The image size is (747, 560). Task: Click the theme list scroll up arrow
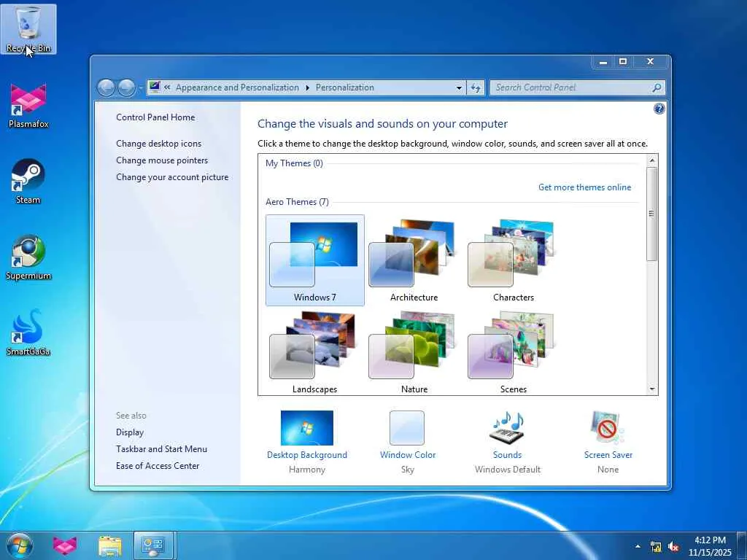pos(652,160)
